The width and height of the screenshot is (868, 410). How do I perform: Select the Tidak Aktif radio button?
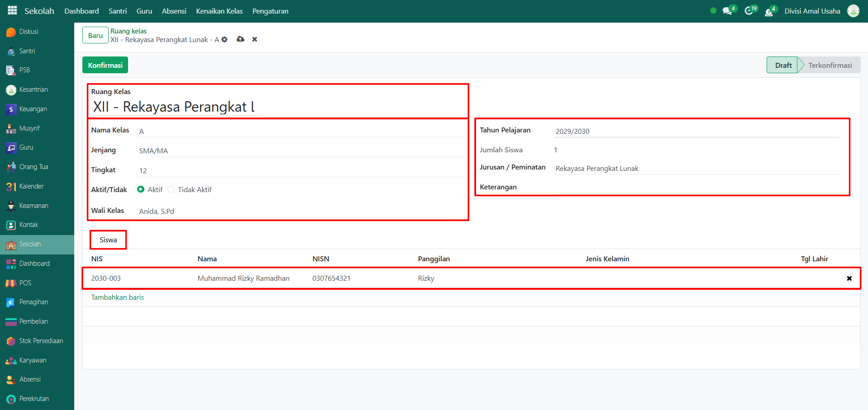tap(171, 189)
